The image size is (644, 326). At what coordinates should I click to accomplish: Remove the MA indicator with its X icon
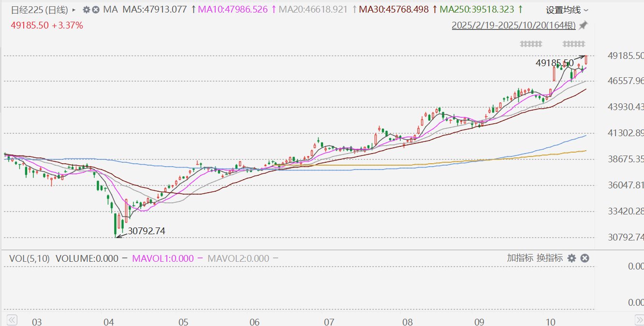[x=96, y=10]
